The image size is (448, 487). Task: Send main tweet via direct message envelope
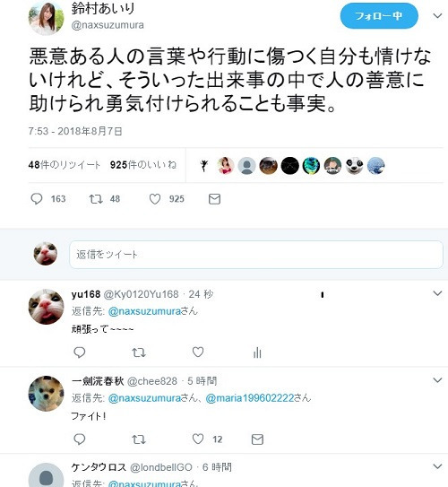click(214, 199)
